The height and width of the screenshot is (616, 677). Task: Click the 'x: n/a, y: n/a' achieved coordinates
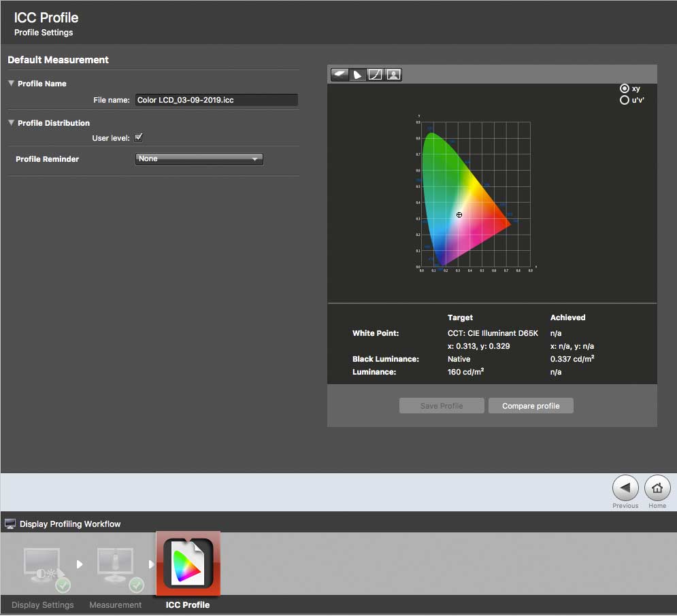pyautogui.click(x=572, y=346)
